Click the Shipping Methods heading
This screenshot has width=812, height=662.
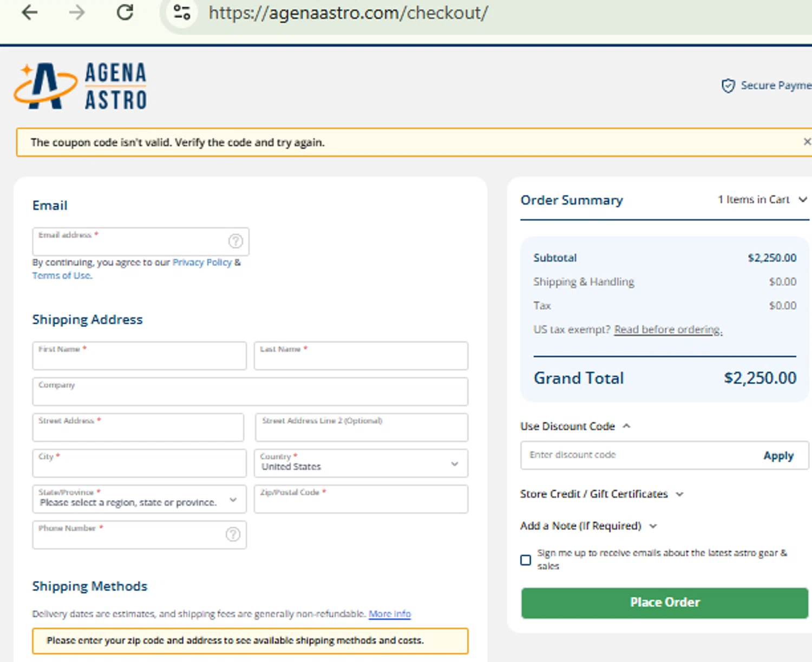pos(90,586)
